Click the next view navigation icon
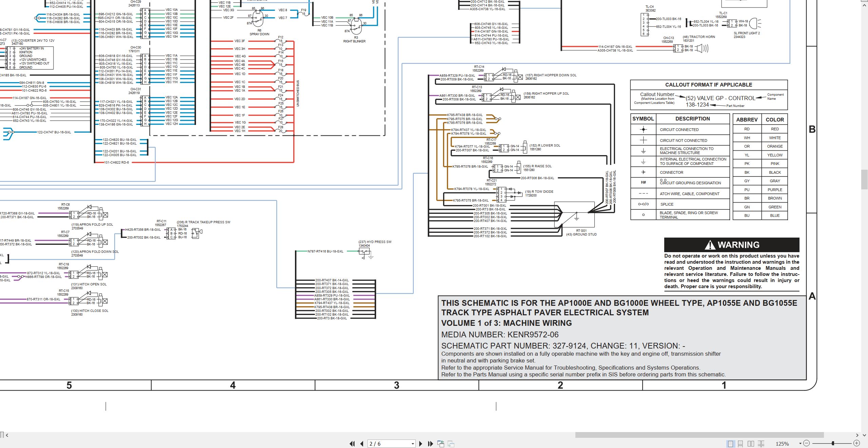The height and width of the screenshot is (448, 868). (451, 444)
